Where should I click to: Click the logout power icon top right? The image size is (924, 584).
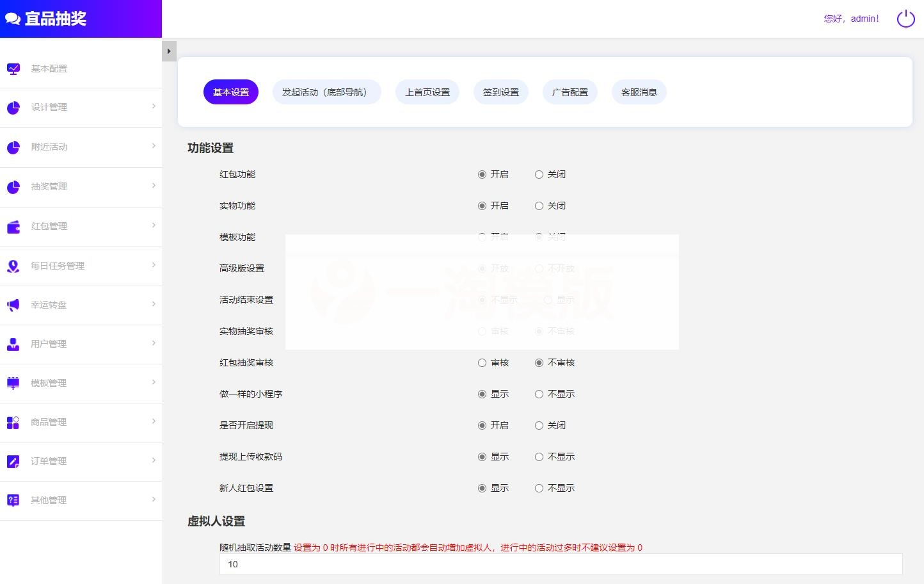pyautogui.click(x=905, y=19)
